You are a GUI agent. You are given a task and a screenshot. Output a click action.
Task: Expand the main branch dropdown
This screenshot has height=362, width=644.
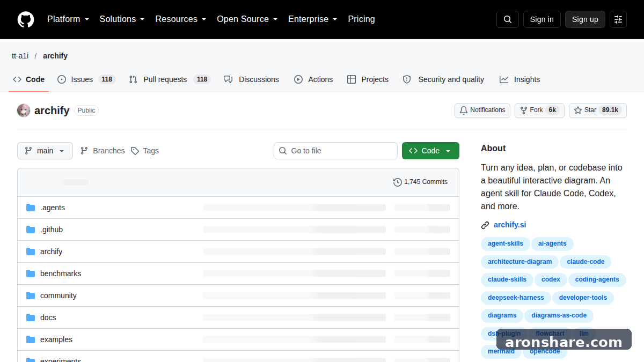45,151
